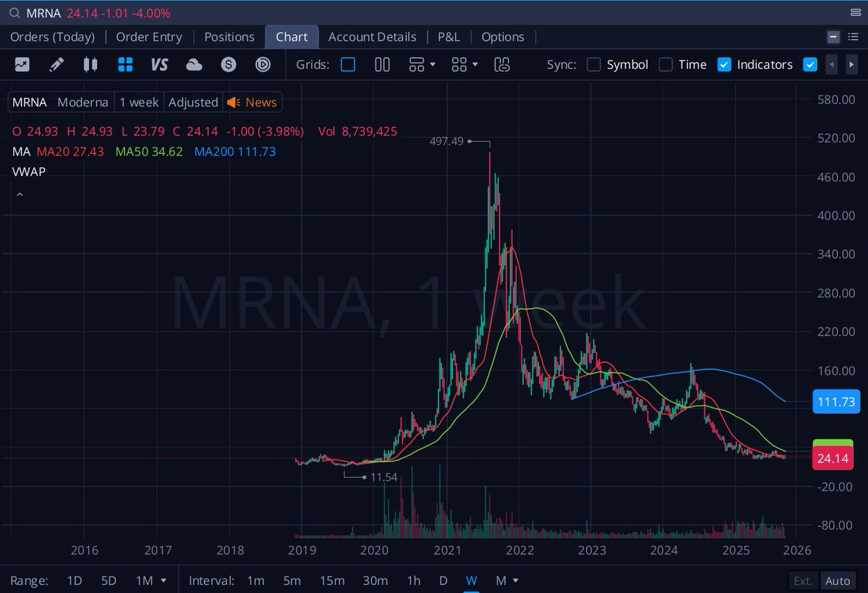Open the candlestick style icon

90,64
